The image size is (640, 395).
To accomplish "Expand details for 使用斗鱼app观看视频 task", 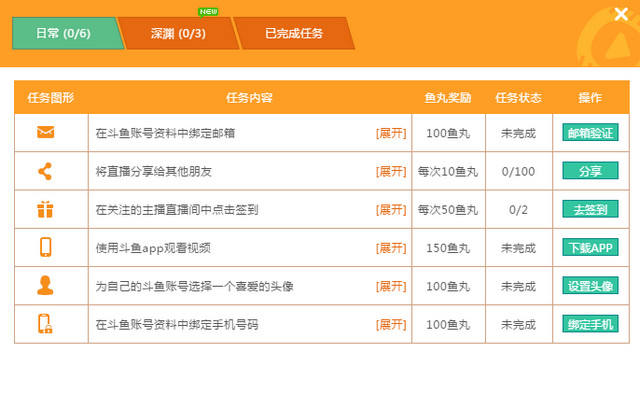I will 391,248.
